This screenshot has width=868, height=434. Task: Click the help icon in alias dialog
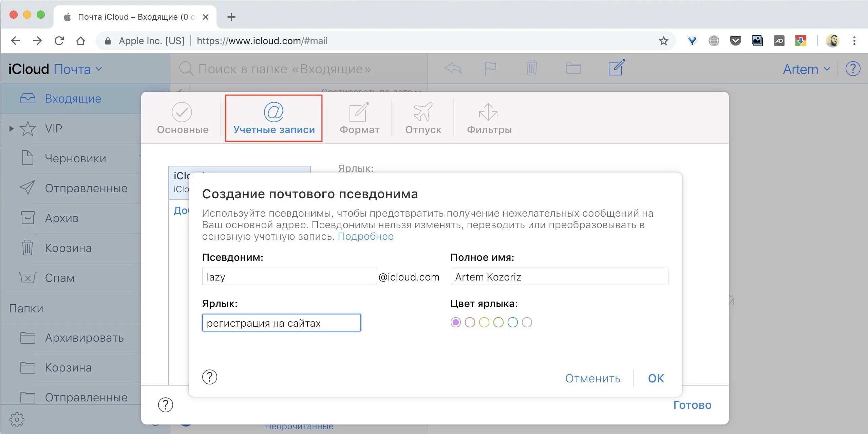pyautogui.click(x=209, y=377)
